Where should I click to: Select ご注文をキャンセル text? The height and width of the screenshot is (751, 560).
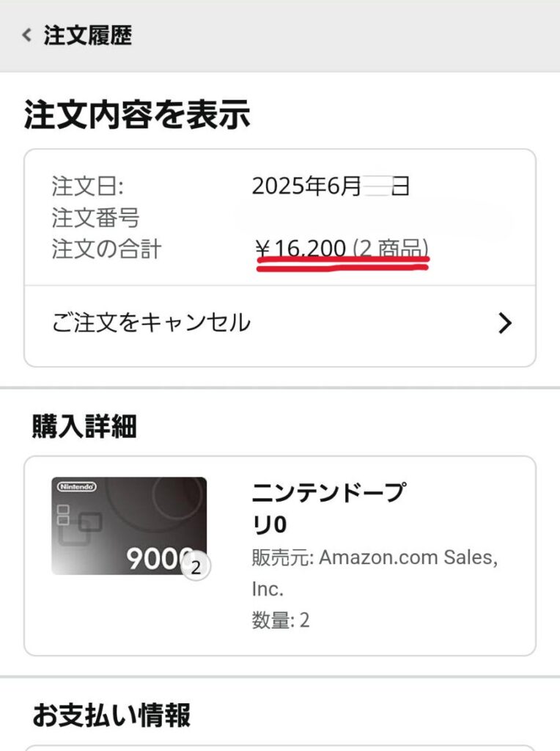[151, 323]
